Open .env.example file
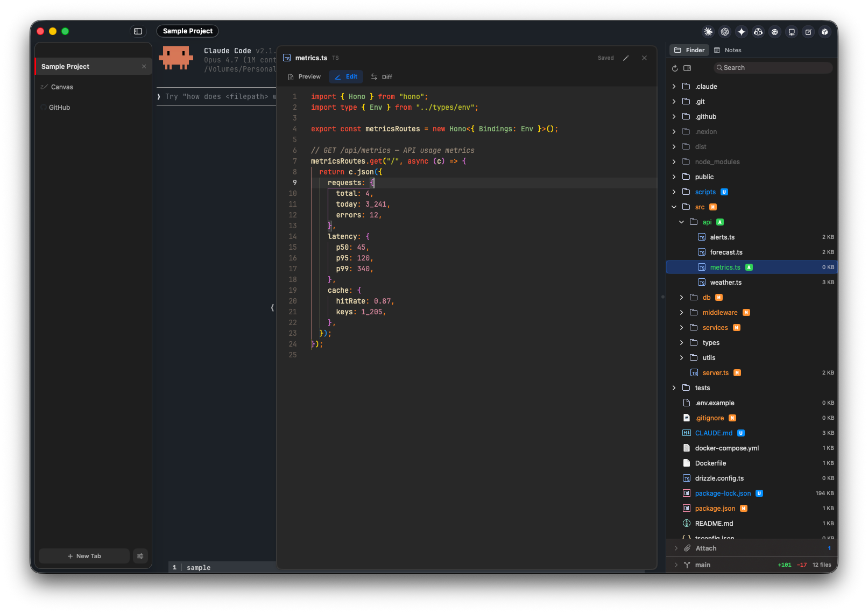Image resolution: width=868 pixels, height=613 pixels. [x=752, y=403]
